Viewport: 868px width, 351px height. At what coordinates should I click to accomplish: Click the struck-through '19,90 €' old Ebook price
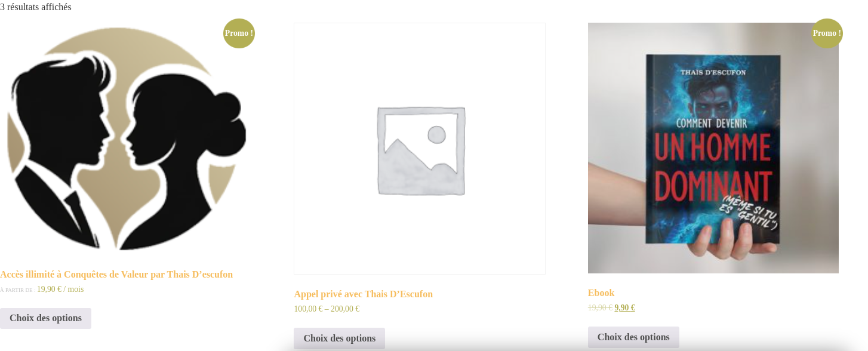click(600, 308)
